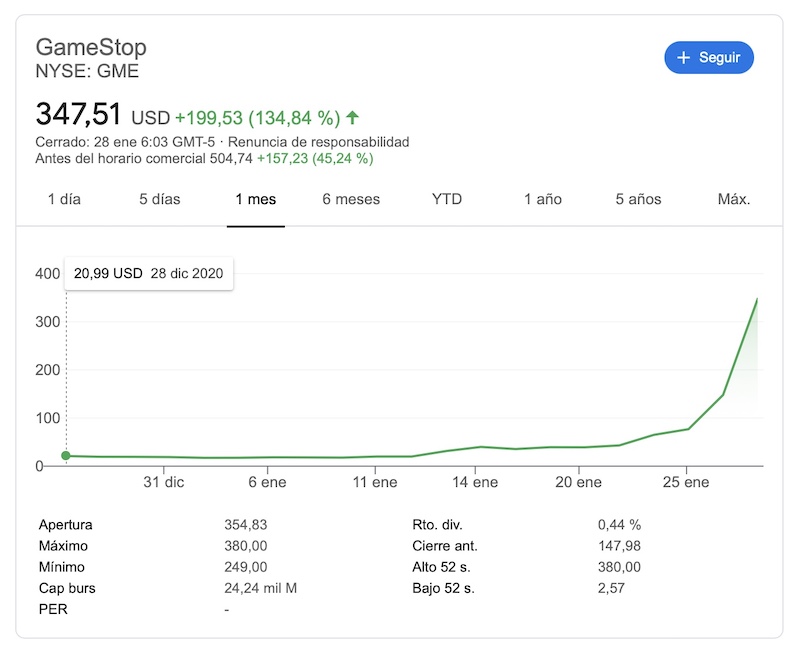
Task: Click the green up arrow beside percentage
Action: tap(352, 117)
